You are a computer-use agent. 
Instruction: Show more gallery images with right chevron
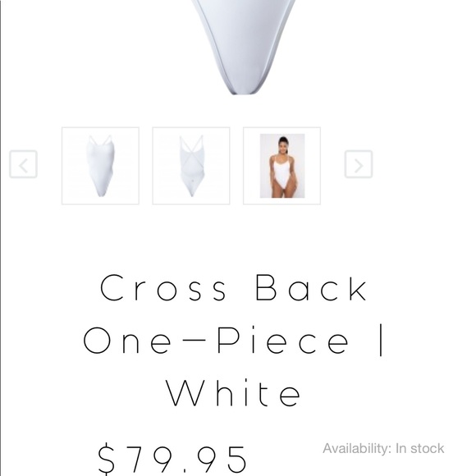(359, 164)
